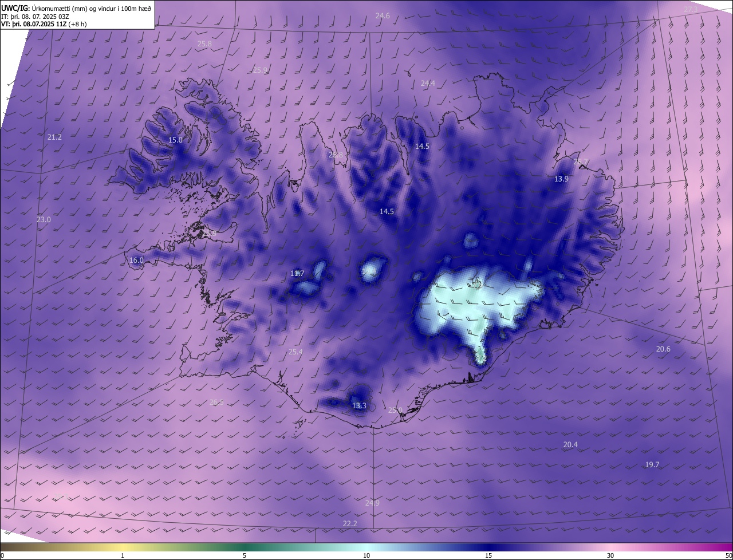Click the 24.4 value label
This screenshot has width=733, height=560.
[x=428, y=83]
